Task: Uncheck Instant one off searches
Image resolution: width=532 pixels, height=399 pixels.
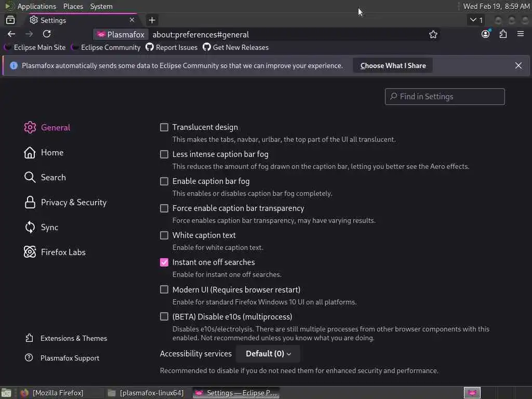Action: pos(164,262)
